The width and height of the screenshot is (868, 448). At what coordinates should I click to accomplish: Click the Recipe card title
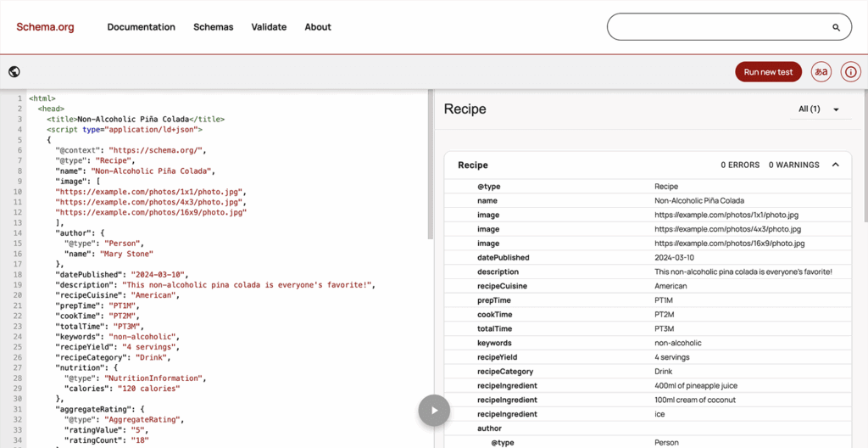473,165
